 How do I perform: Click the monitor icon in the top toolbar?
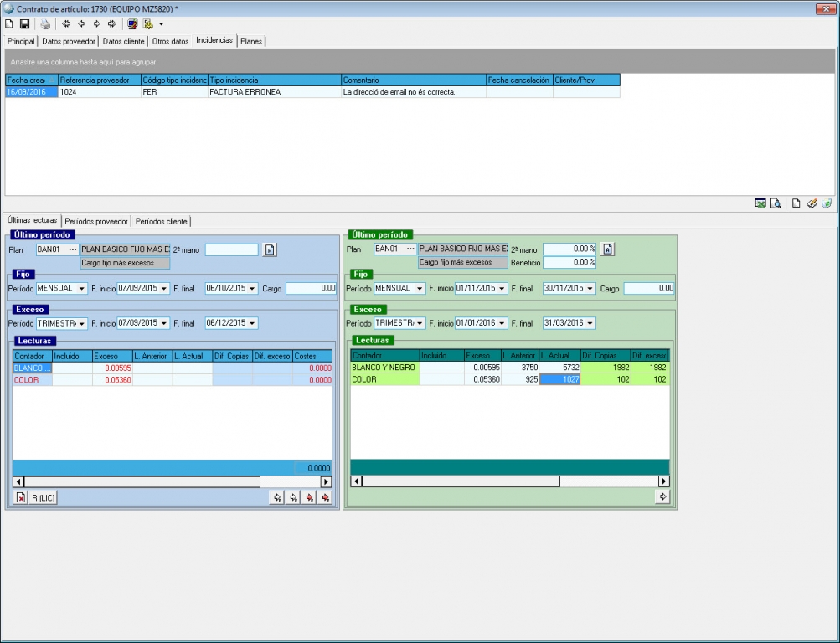pos(132,24)
